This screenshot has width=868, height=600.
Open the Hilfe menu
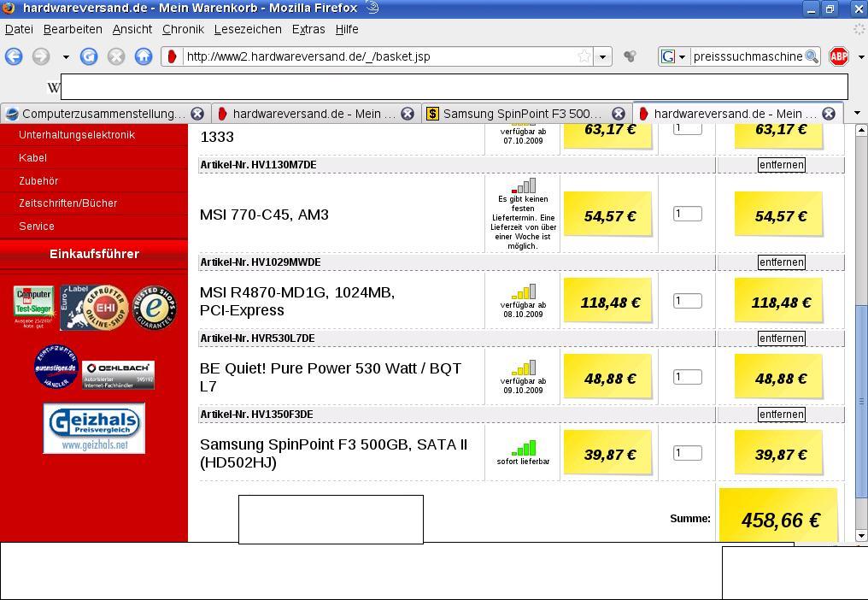(347, 29)
